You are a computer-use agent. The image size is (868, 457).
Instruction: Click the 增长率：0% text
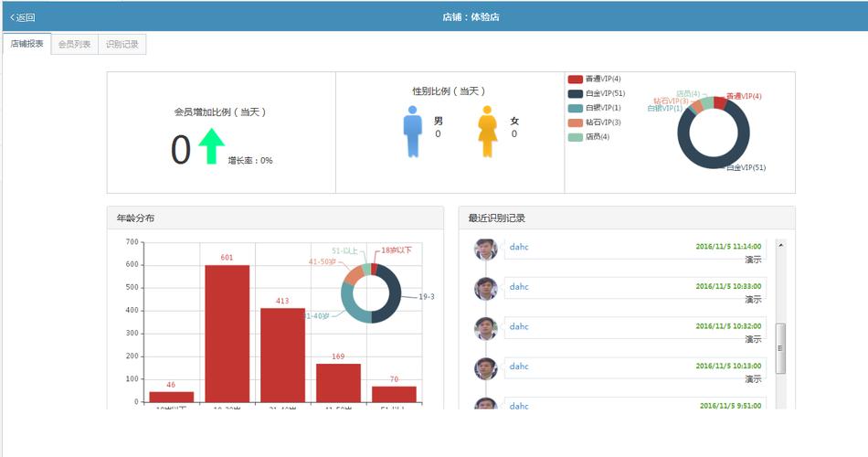pyautogui.click(x=250, y=161)
